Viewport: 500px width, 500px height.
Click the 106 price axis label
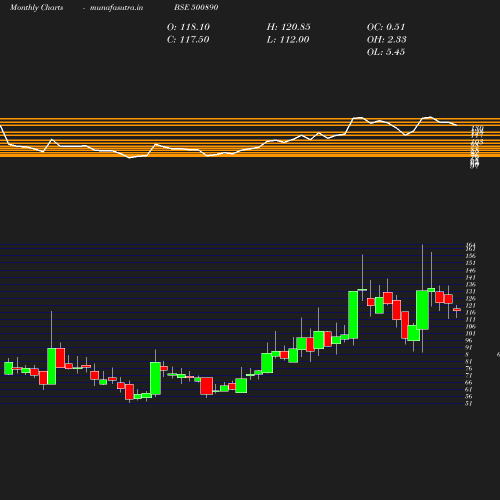(470, 326)
